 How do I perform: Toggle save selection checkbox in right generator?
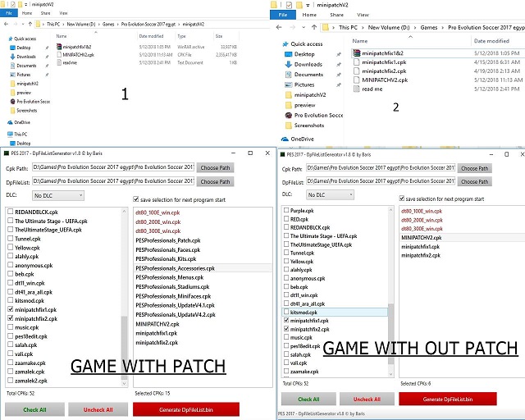402,199
